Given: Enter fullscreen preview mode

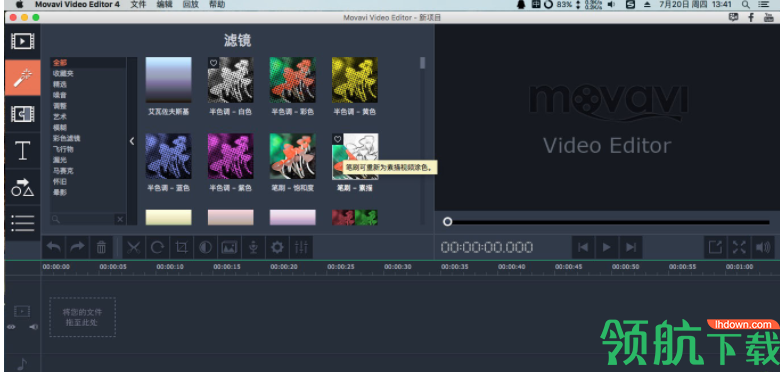Looking at the screenshot, I should (x=739, y=247).
